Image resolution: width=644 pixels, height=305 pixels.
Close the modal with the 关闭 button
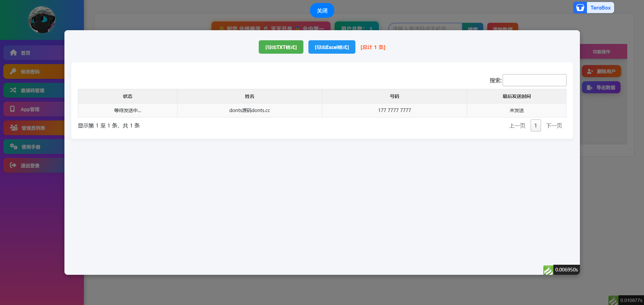pyautogui.click(x=322, y=11)
